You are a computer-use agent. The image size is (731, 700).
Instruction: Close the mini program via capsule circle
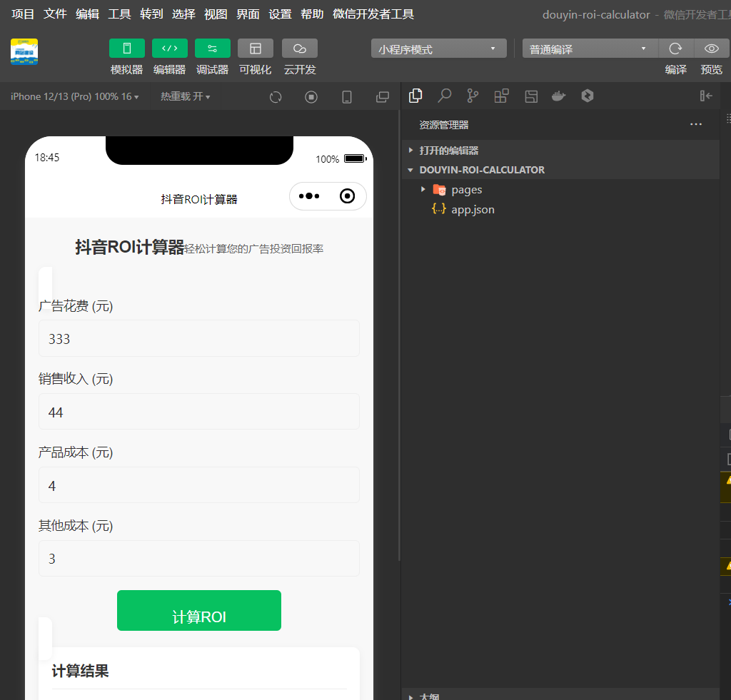pyautogui.click(x=348, y=196)
